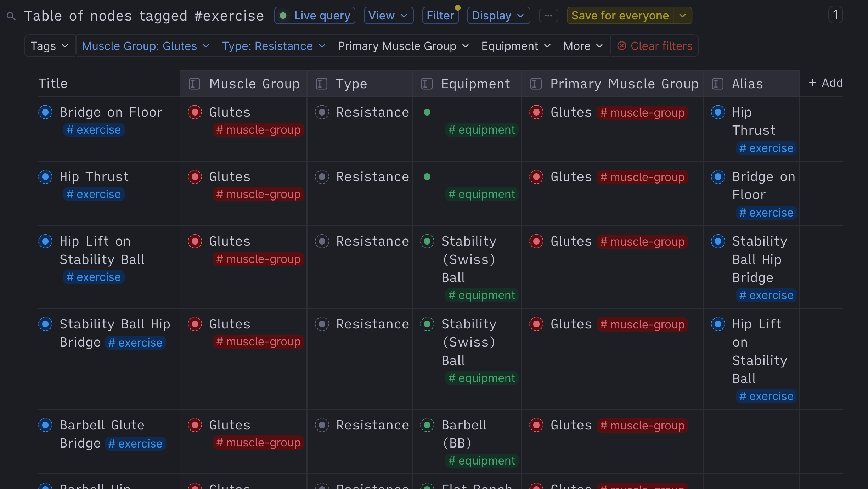Click the field icon in the Alias column header
The height and width of the screenshot is (489, 868).
pyautogui.click(x=717, y=84)
